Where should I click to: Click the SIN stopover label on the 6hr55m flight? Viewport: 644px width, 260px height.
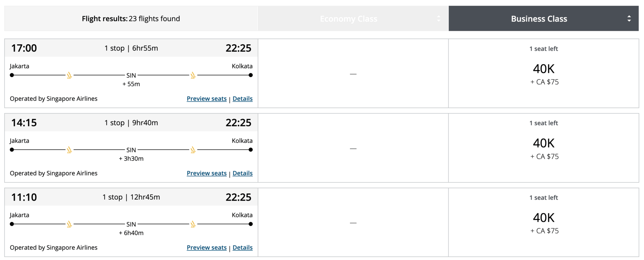coord(131,75)
